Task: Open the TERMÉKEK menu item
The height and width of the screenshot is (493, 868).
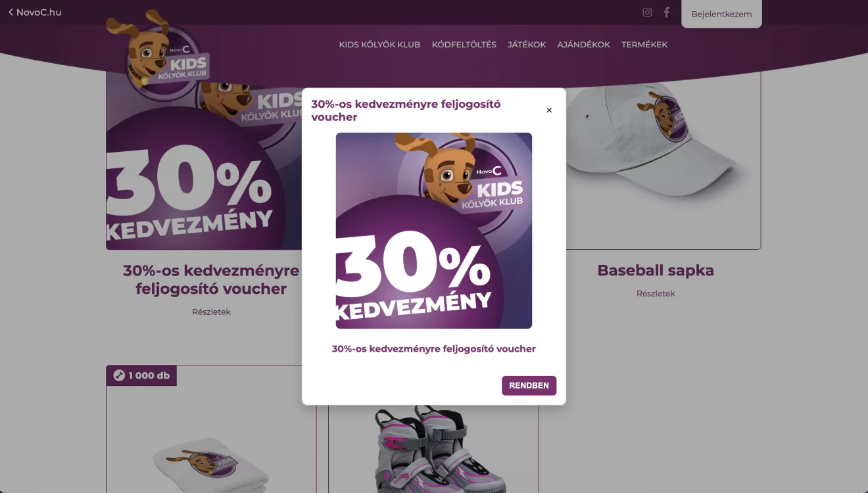Action: click(x=644, y=45)
